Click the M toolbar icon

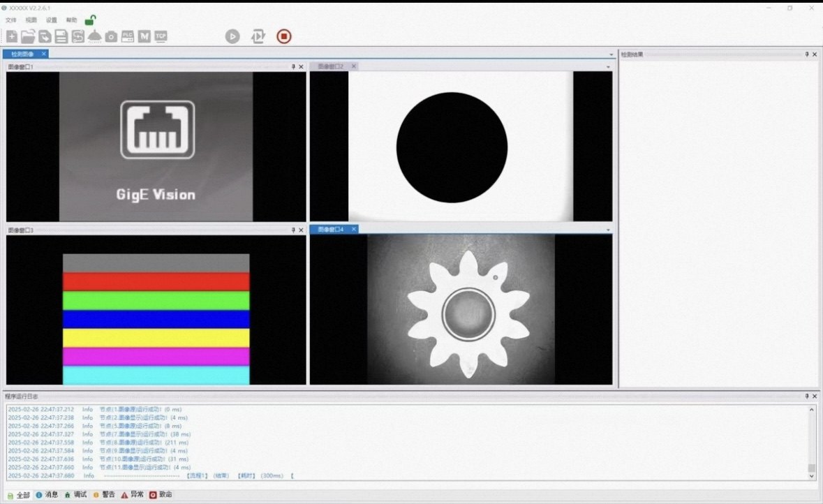[144, 36]
